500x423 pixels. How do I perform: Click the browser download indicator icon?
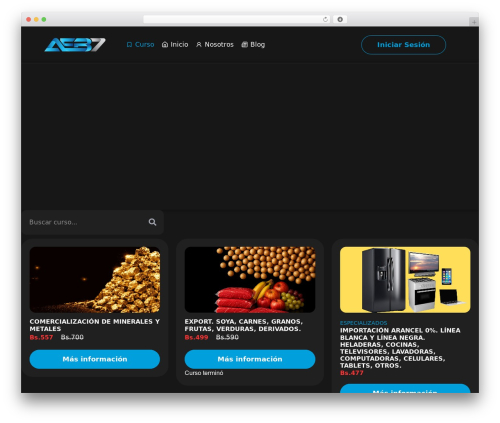point(340,20)
